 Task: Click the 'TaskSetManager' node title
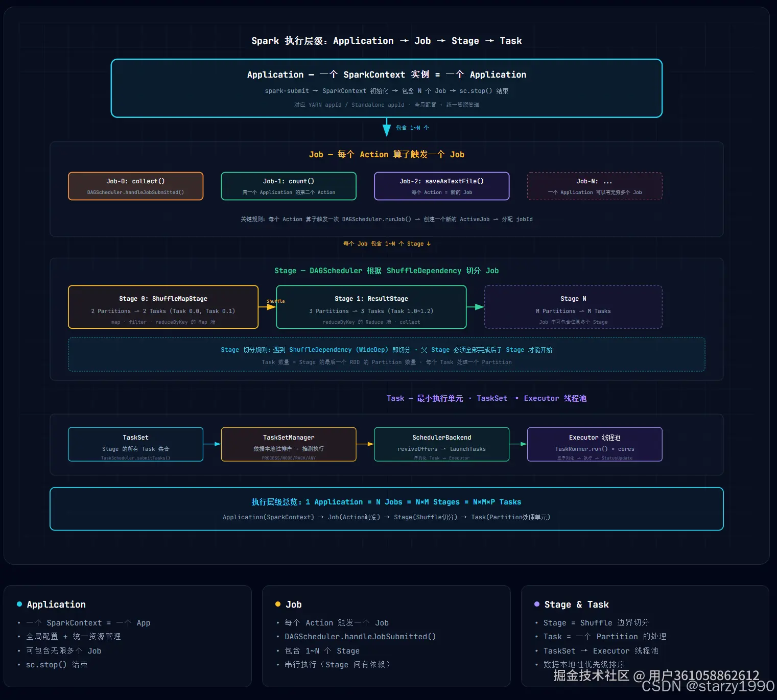(289, 438)
